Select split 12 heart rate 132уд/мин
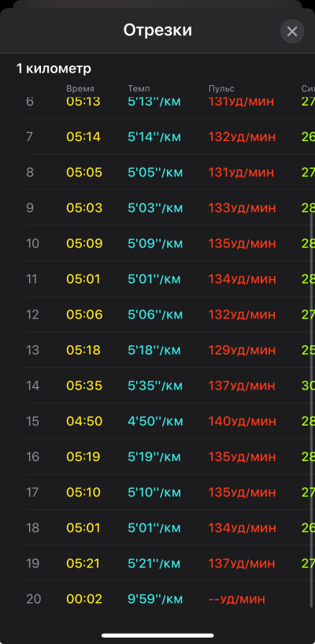Image resolution: width=315 pixels, height=644 pixels. pyautogui.click(x=242, y=315)
